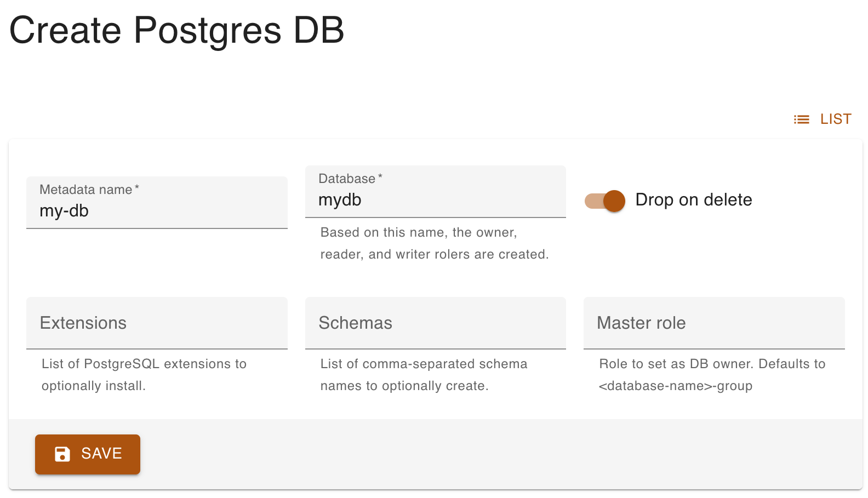Viewport: 868px width, 498px height.
Task: Click the Master role input field
Action: [x=713, y=323]
